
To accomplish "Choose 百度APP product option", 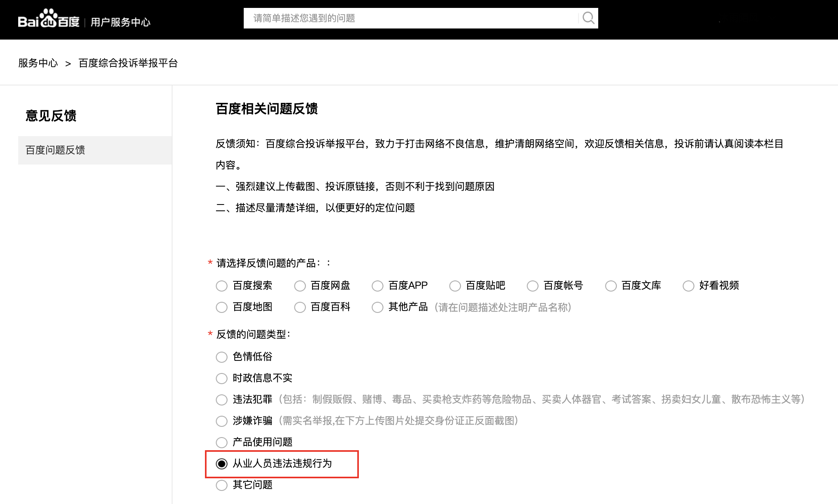I will tap(377, 286).
